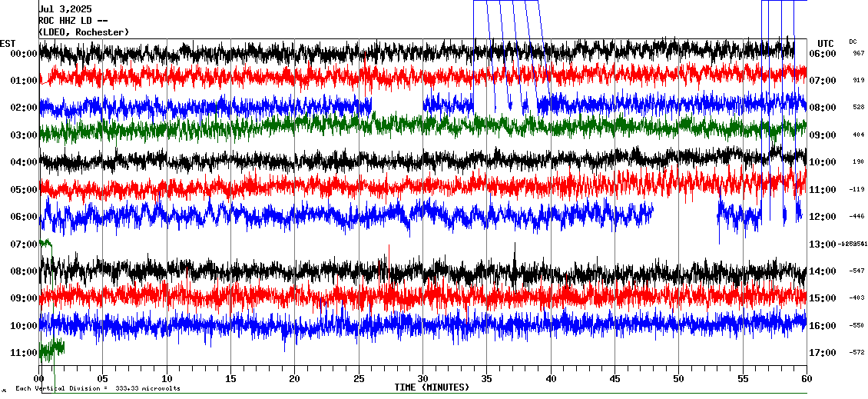Click the DC offset value 967
The width and height of the screenshot is (868, 399).
(x=858, y=54)
